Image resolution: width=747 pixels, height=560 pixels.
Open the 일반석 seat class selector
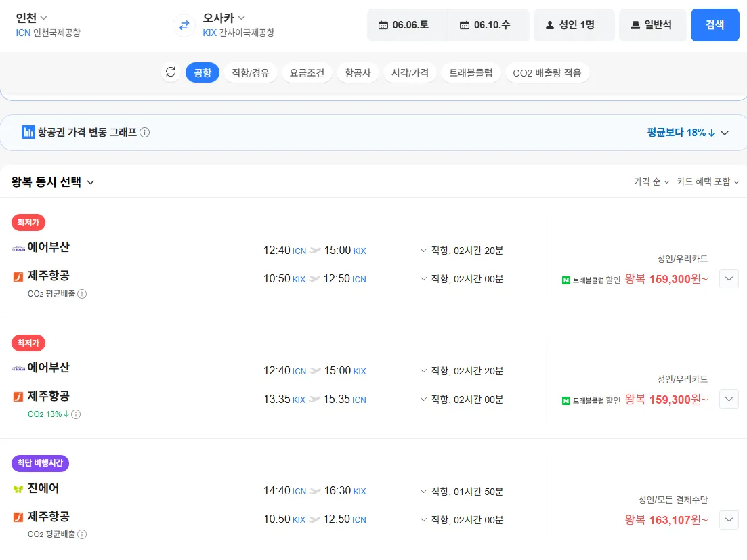pos(652,25)
